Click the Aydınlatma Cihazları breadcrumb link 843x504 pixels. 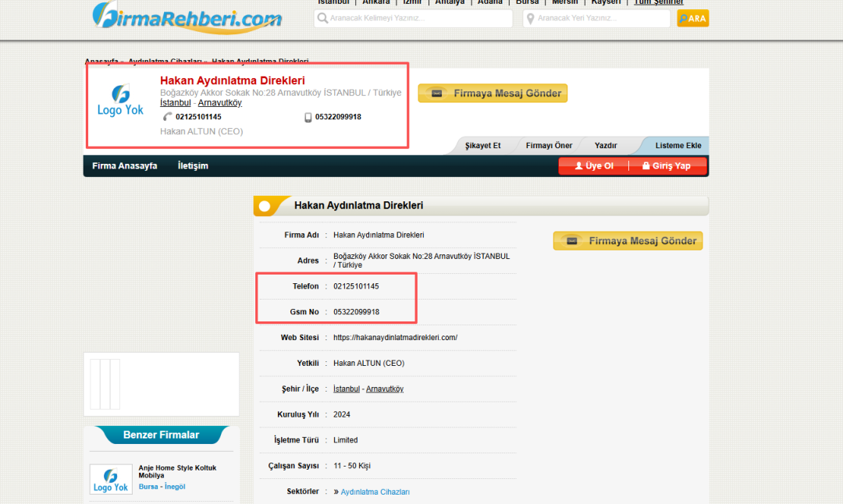pos(165,62)
